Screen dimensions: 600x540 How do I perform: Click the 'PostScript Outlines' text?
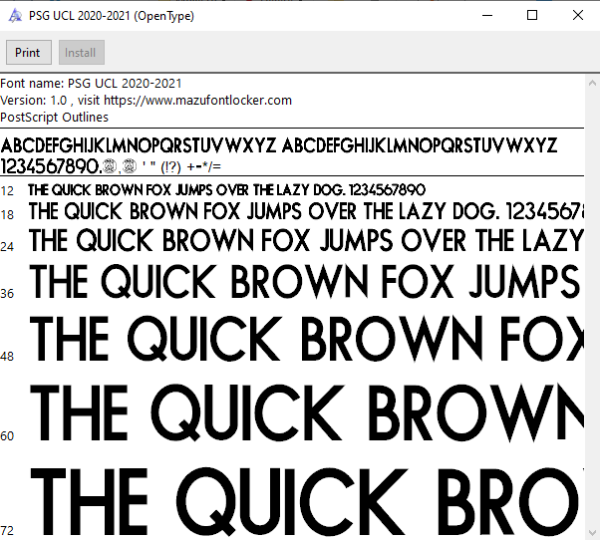(54, 117)
